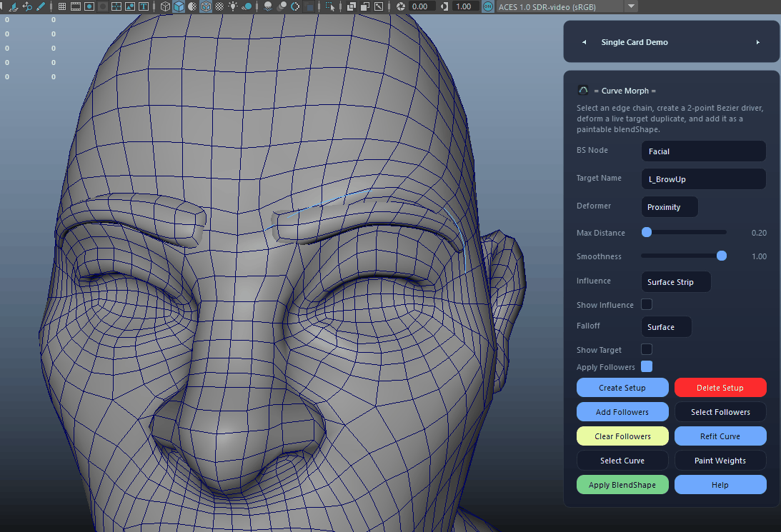
Task: Click the Max Distance value 0.20
Action: point(759,232)
